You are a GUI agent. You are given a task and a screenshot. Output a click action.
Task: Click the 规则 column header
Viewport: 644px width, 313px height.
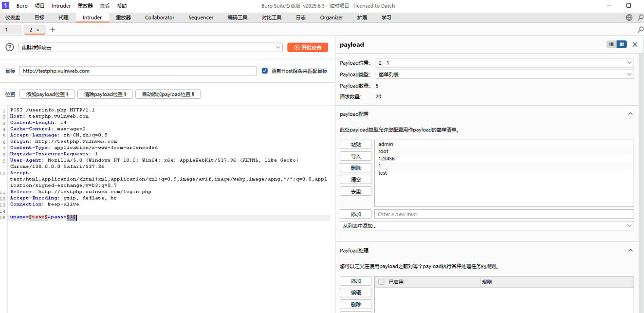[557, 282]
